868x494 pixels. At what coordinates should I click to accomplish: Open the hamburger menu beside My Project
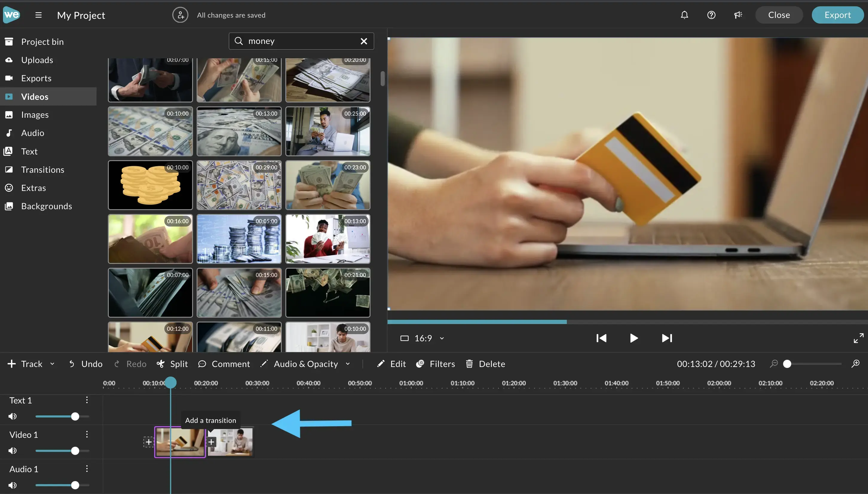[38, 15]
